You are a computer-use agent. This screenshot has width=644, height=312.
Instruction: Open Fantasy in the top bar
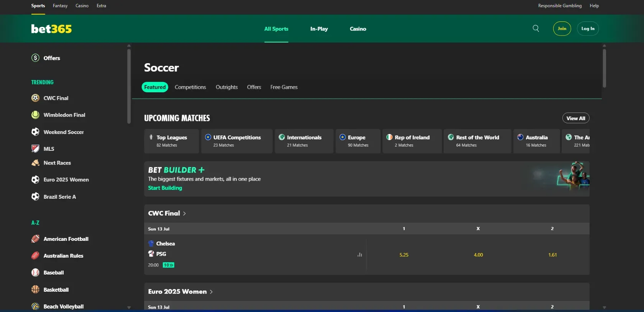pyautogui.click(x=60, y=6)
